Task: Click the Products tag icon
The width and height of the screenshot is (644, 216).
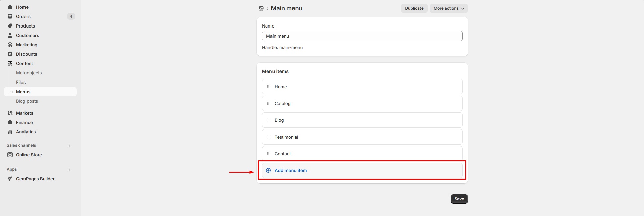Action: coord(10,26)
